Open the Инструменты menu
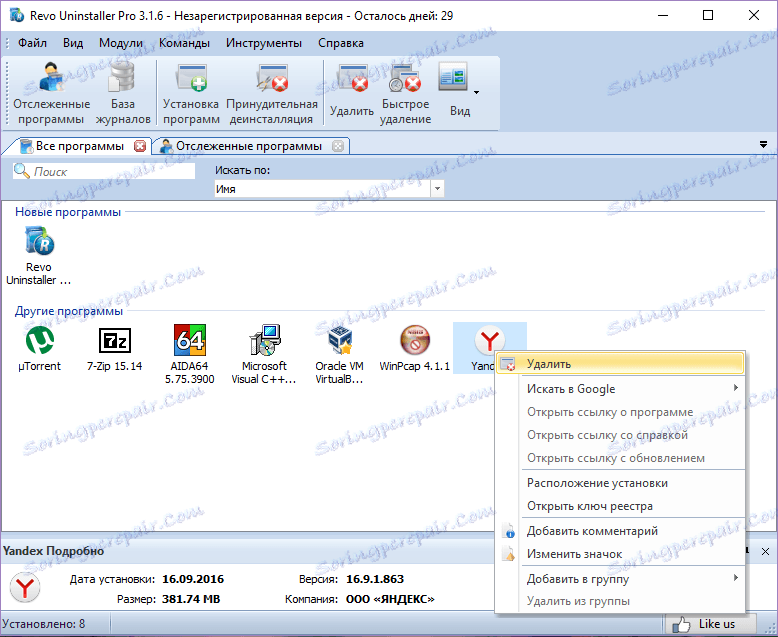This screenshot has height=637, width=778. click(263, 43)
